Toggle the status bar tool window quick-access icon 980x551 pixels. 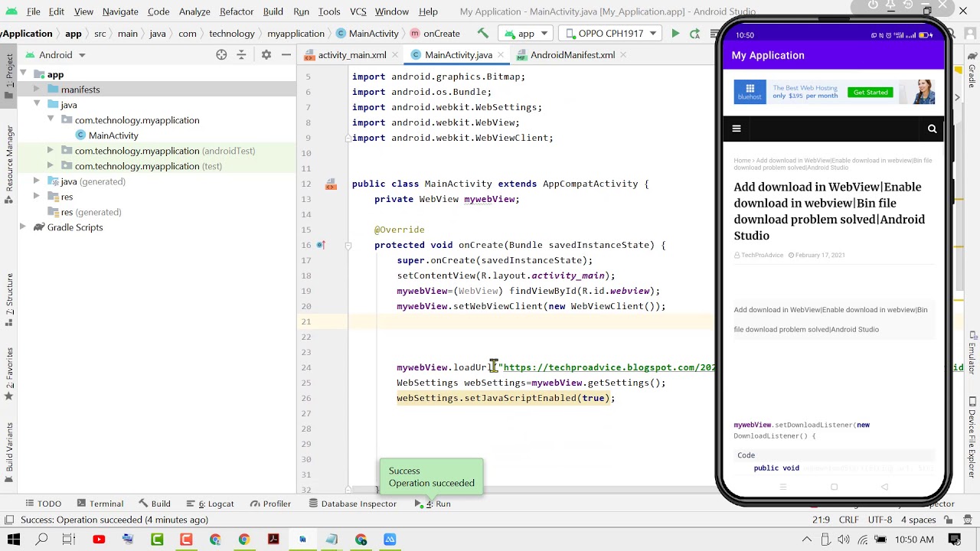point(8,520)
